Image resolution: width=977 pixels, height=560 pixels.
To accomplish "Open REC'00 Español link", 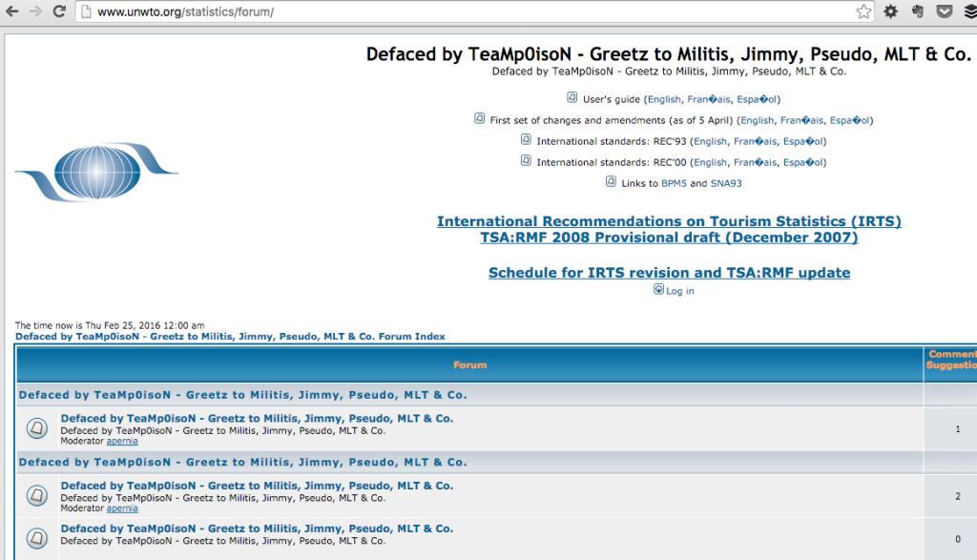I will coord(803,163).
